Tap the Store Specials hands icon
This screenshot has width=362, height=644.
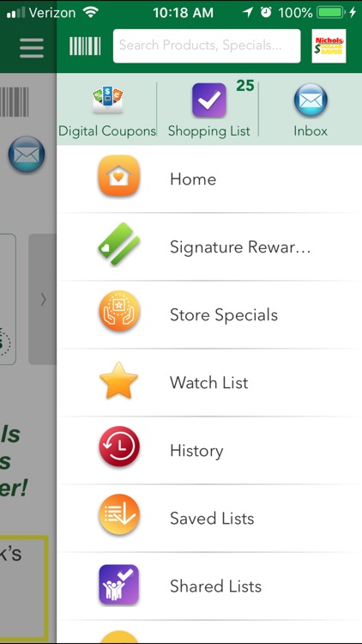coord(119,311)
